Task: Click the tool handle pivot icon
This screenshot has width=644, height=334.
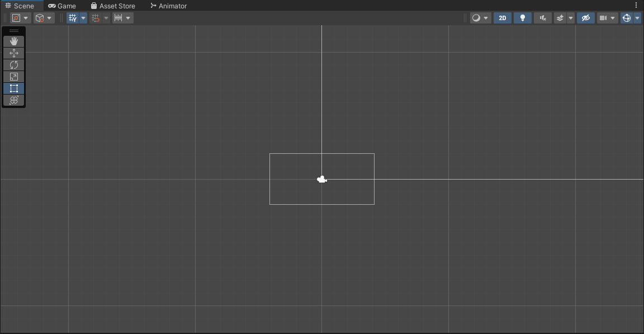Action: tap(16, 17)
